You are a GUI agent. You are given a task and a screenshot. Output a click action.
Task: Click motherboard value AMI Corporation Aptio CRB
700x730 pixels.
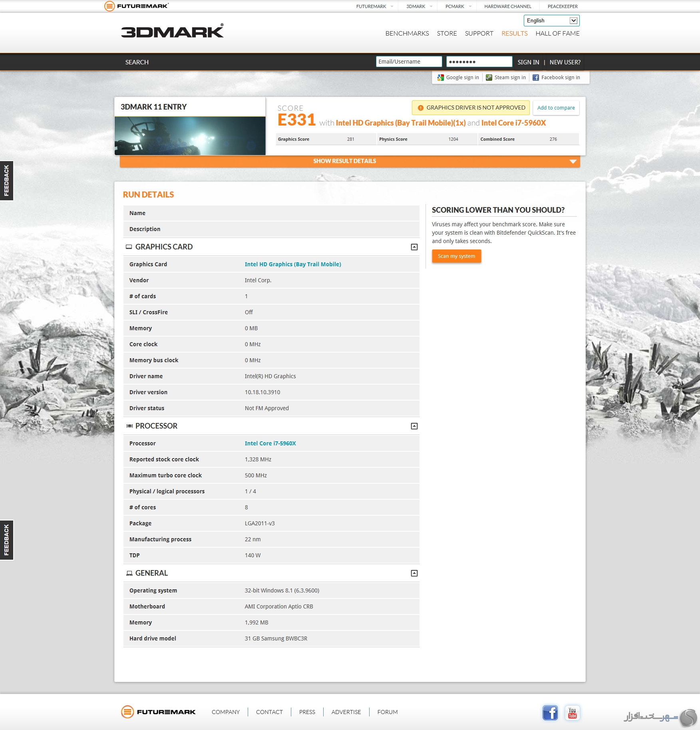(x=279, y=606)
